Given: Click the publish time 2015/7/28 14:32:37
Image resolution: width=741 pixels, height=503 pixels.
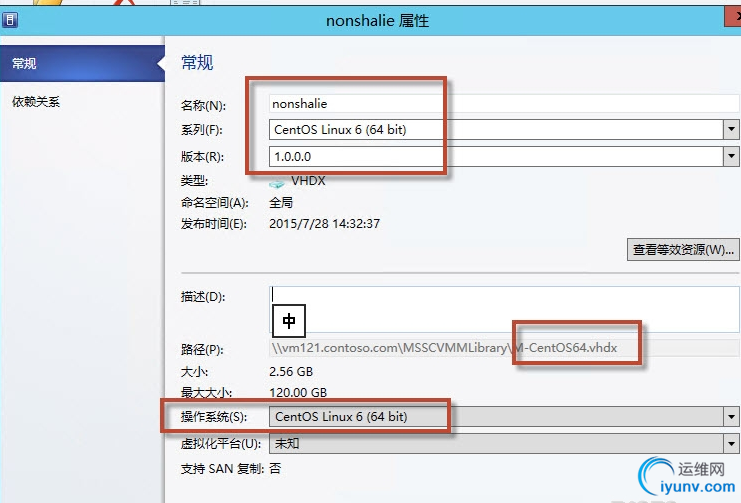Looking at the screenshot, I should click(x=324, y=224).
